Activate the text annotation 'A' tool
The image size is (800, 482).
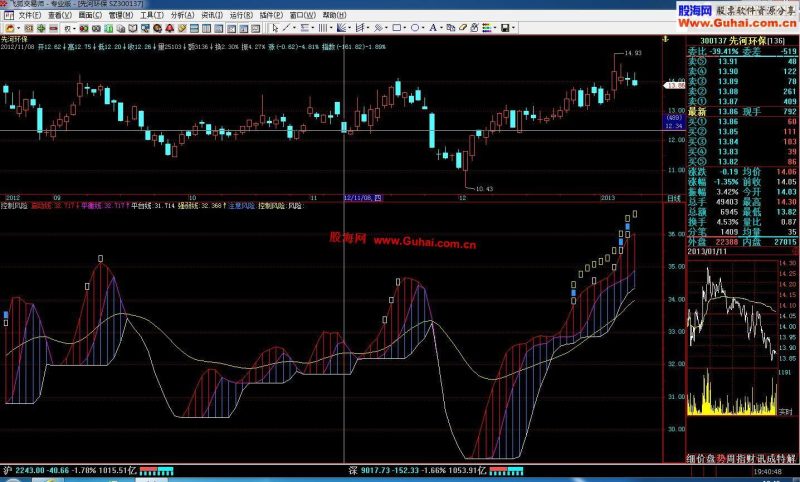[x=433, y=28]
